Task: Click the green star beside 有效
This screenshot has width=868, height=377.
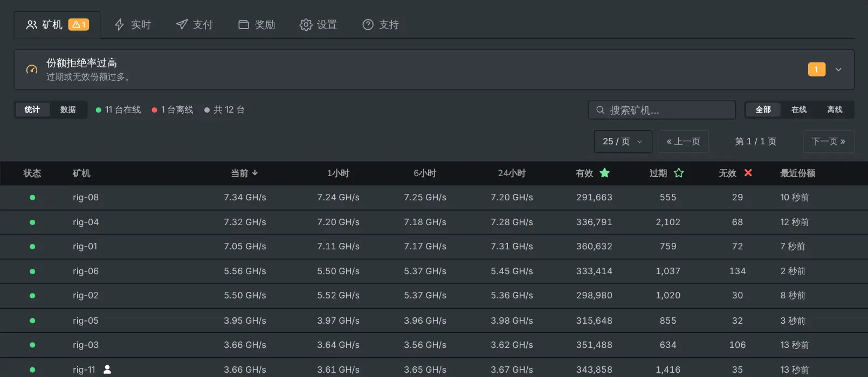Action: [x=605, y=173]
